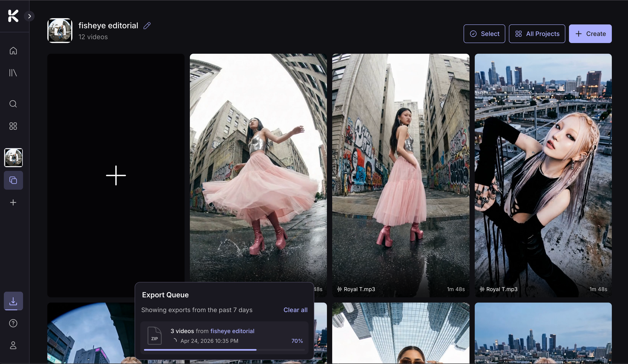Expand the sidebar with chevron arrow
Viewport: 628px width, 364px height.
click(29, 16)
